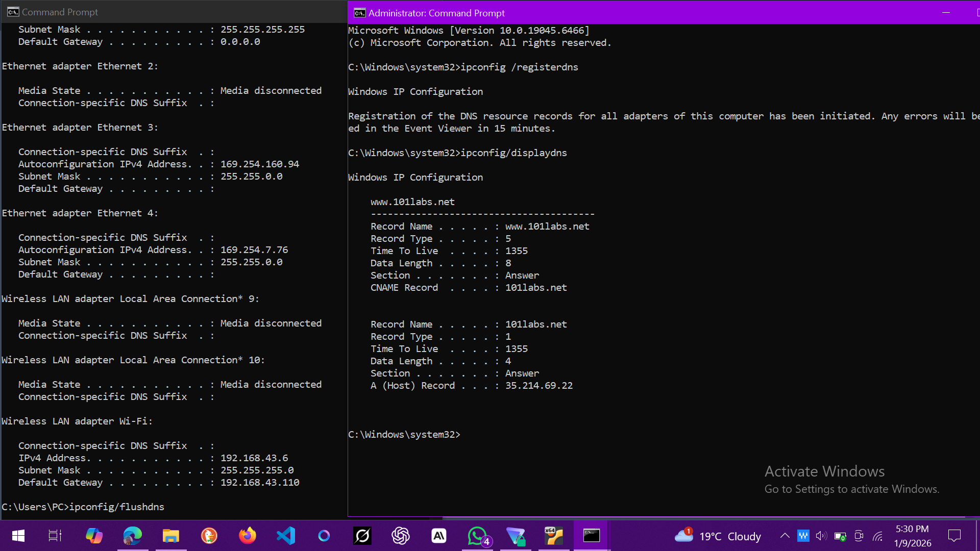Viewport: 980px width, 551px height.
Task: Open Visual Studio Code from the taskbar
Action: coord(286,536)
